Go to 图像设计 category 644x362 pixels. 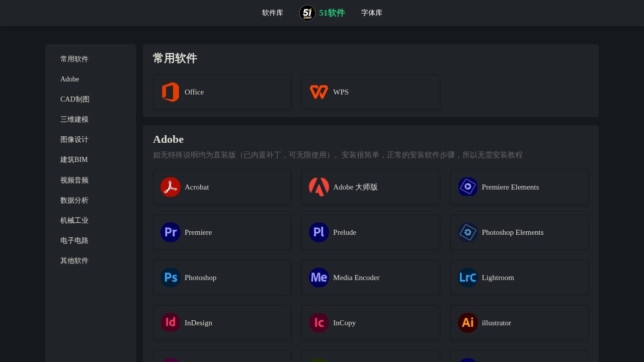pyautogui.click(x=74, y=139)
